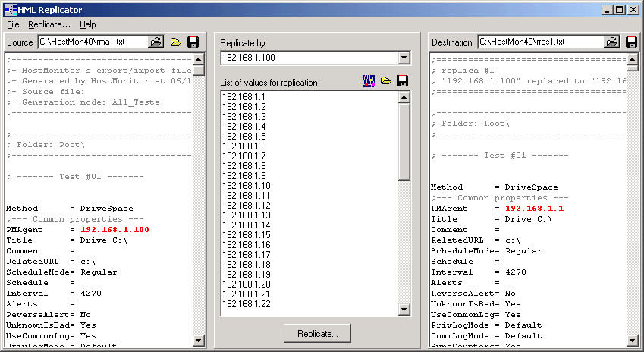
Task: Click 'CommLogMode = Default' in destination pane
Action: (486, 336)
